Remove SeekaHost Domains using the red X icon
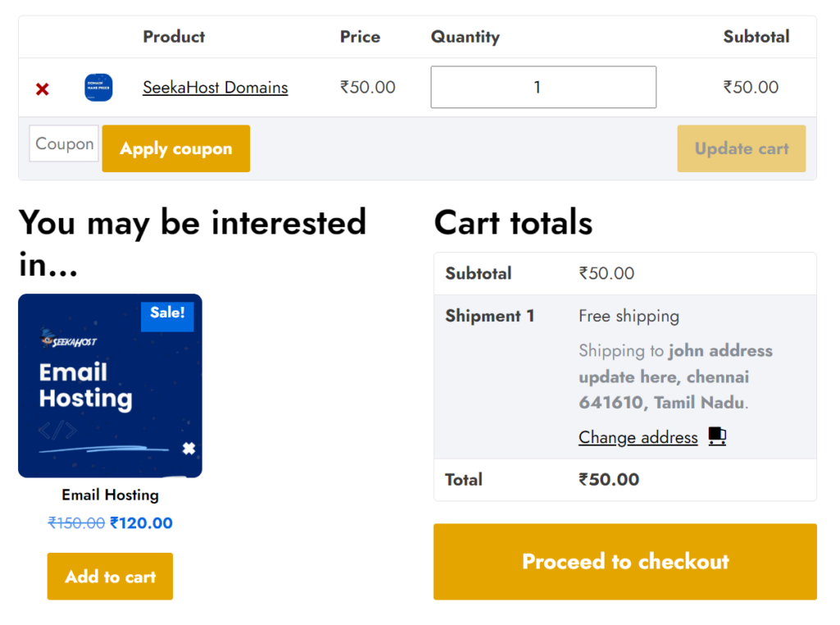Viewport: 840px width, 625px height. coord(42,88)
